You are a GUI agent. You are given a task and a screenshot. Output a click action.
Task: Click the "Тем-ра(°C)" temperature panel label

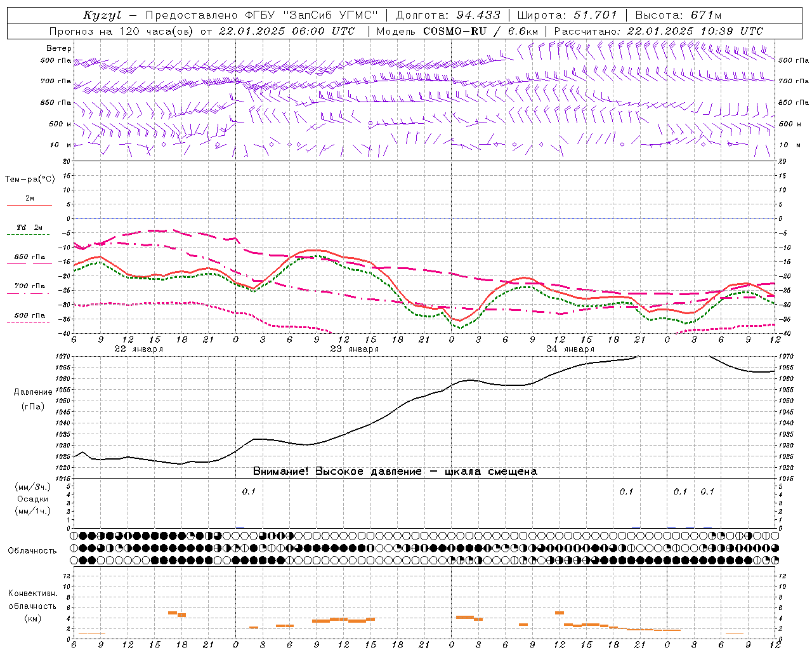tap(30, 180)
